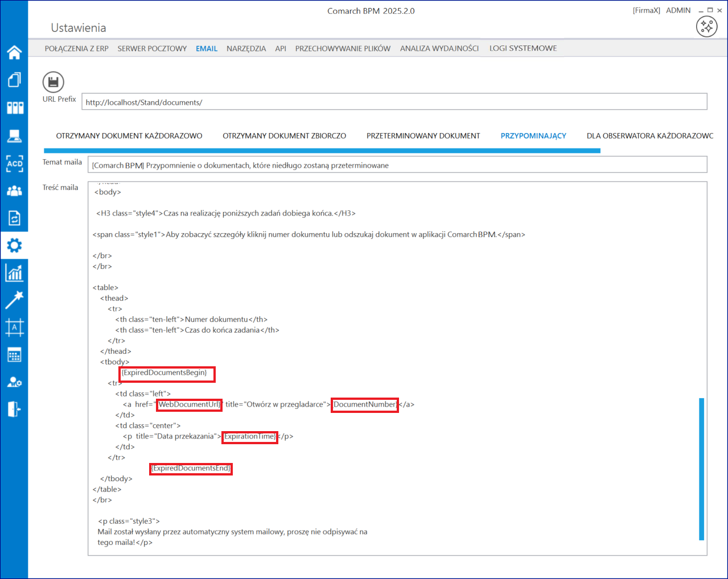
Task: Click the URL Prefix input field
Action: coord(394,102)
